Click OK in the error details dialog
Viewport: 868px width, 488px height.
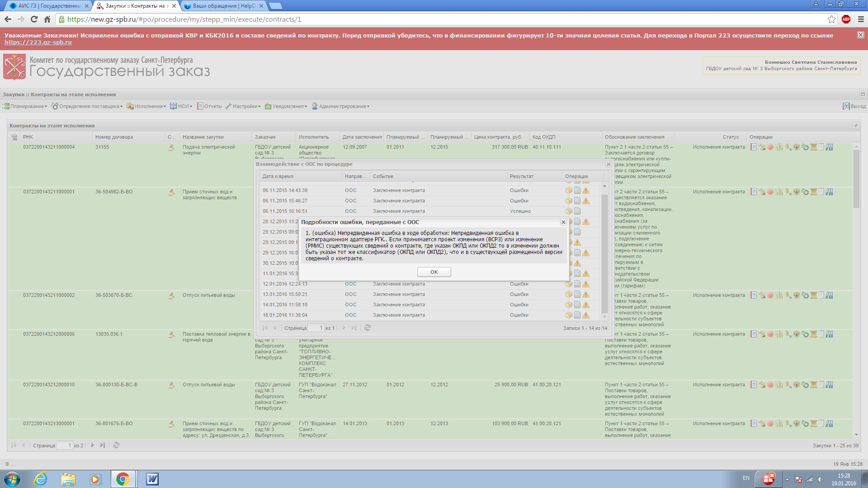434,272
